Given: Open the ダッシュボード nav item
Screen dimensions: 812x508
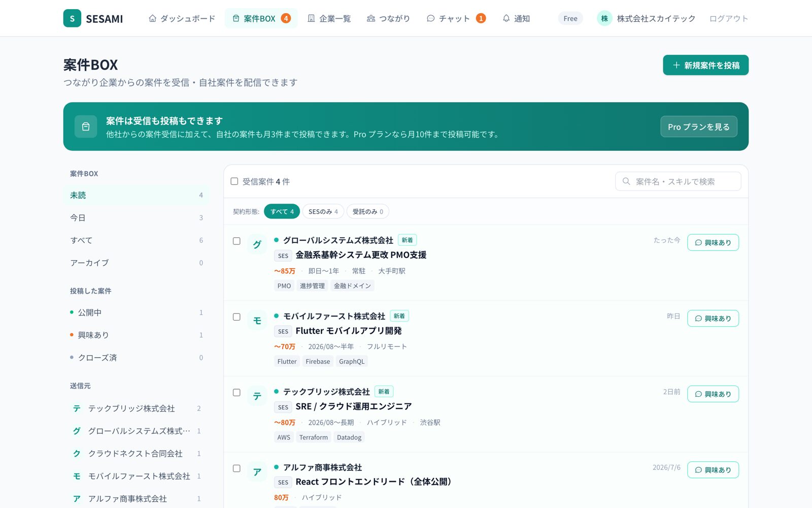Looking at the screenshot, I should tap(182, 18).
